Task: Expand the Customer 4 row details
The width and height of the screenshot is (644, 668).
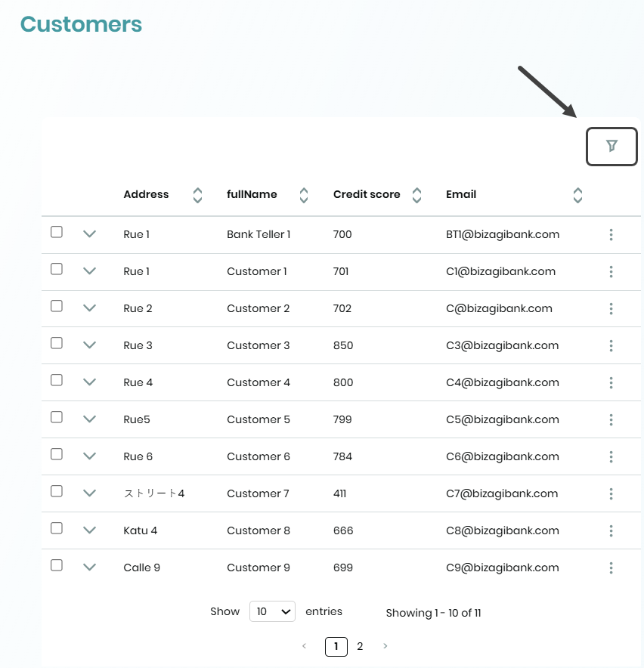Action: tap(89, 382)
